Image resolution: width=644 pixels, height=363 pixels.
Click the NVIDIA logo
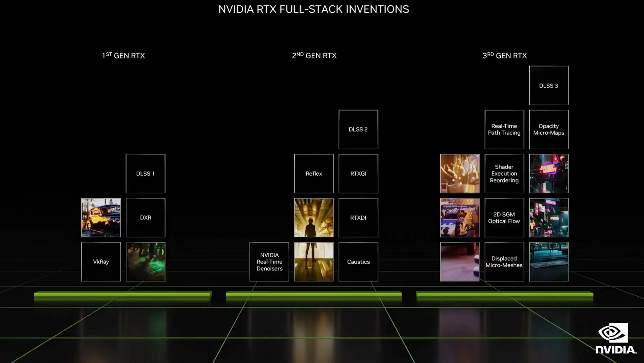[616, 338]
